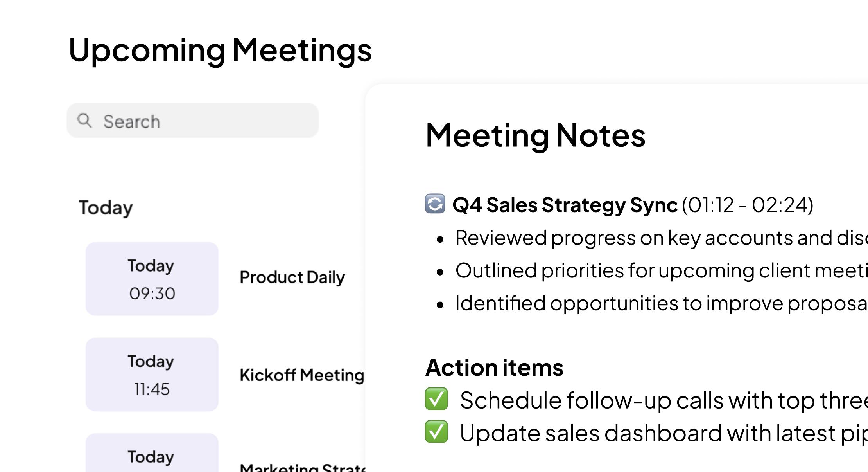Click the Upcoming Meetings heading
The image size is (868, 472).
tap(220, 50)
